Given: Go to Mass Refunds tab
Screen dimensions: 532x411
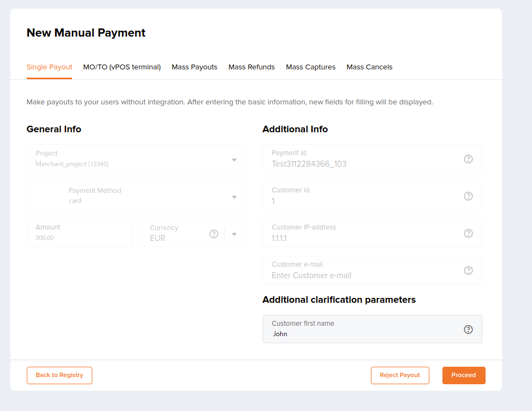Looking at the screenshot, I should click(x=251, y=67).
